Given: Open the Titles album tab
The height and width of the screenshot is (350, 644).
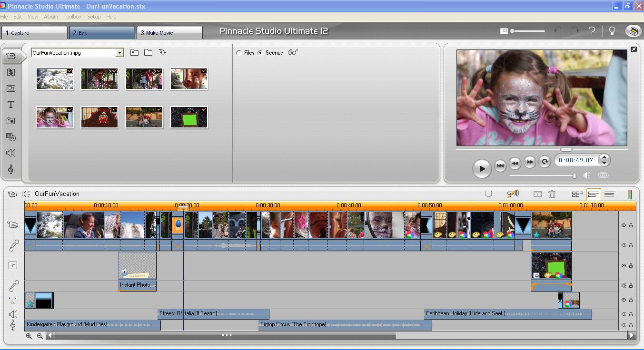Looking at the screenshot, I should (10, 105).
